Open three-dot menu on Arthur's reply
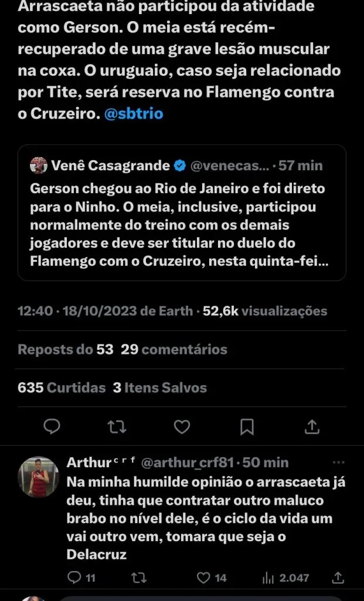364x601 pixels. point(339,462)
